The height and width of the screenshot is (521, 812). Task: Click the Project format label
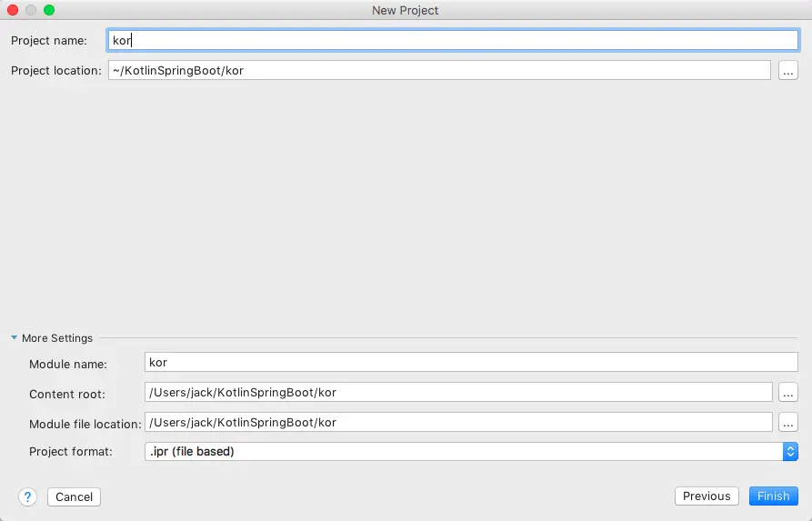pos(70,452)
